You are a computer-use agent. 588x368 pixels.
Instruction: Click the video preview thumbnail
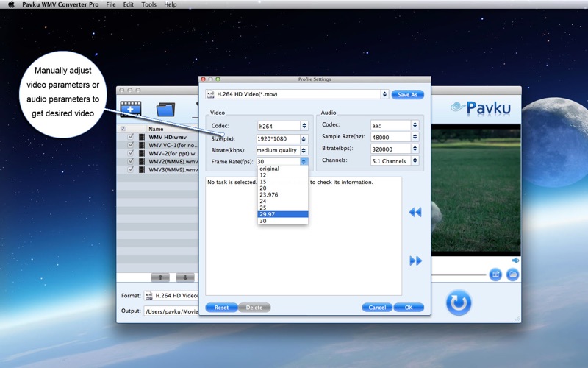tap(476, 191)
